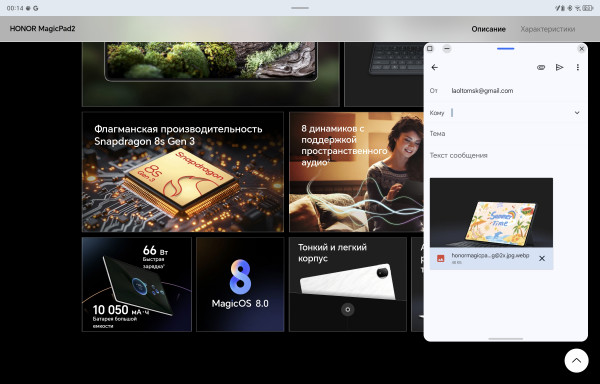Select the Snapdragon 8s Gen 3 tile
Image resolution: width=600 pixels, height=384 pixels.
click(x=183, y=172)
